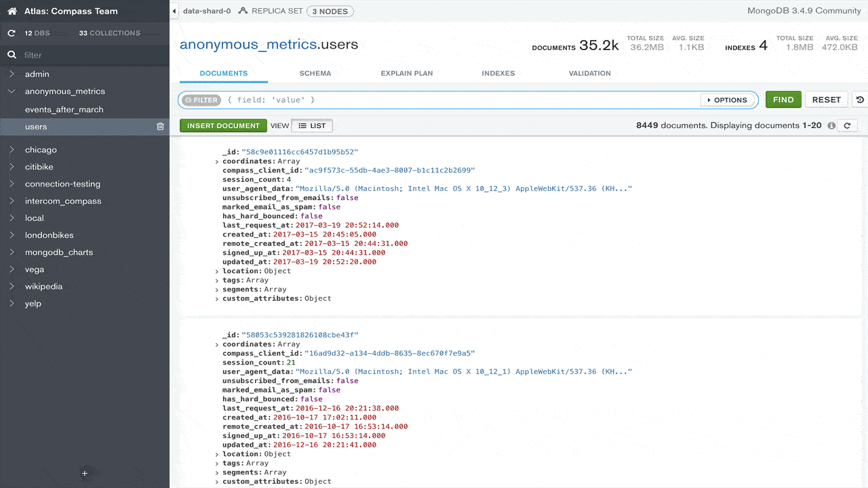Collapse the sidebar using the arrow toggle
The width and height of the screenshot is (868, 488).
click(174, 12)
